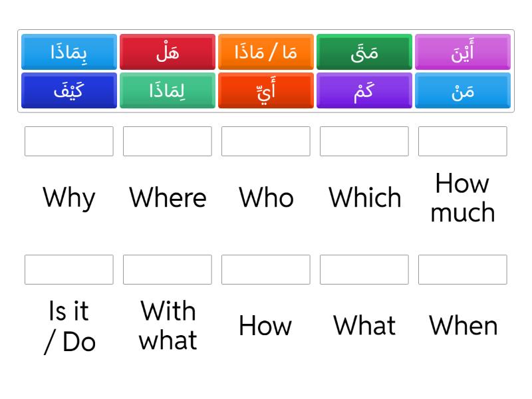Image resolution: width=532 pixels, height=399 pixels.
Task: Click the teal لِمَاذَا tile
Action: coord(168,91)
